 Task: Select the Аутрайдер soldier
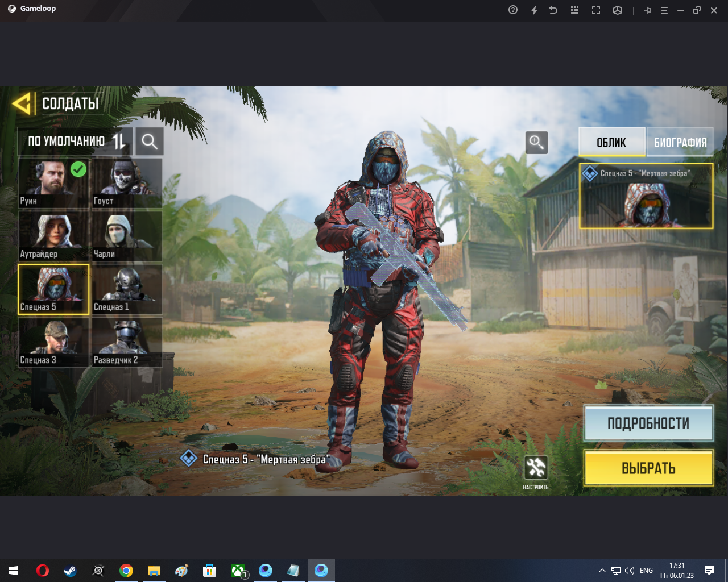pos(54,236)
